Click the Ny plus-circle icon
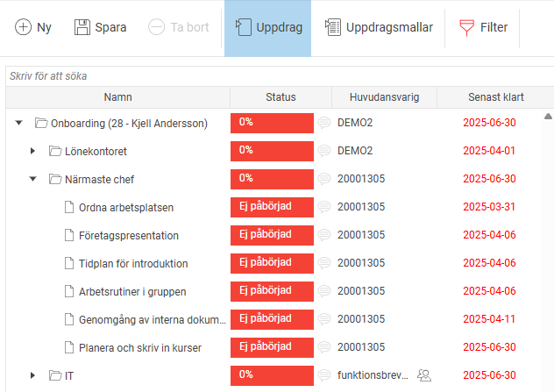 [23, 27]
